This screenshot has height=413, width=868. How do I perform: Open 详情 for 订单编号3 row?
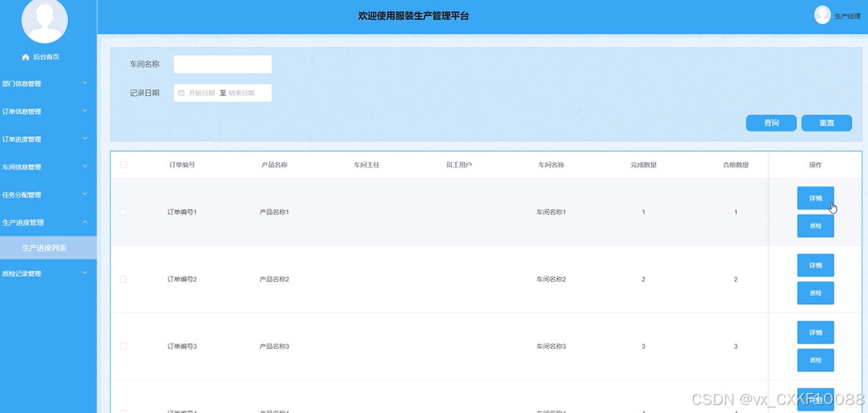point(815,332)
